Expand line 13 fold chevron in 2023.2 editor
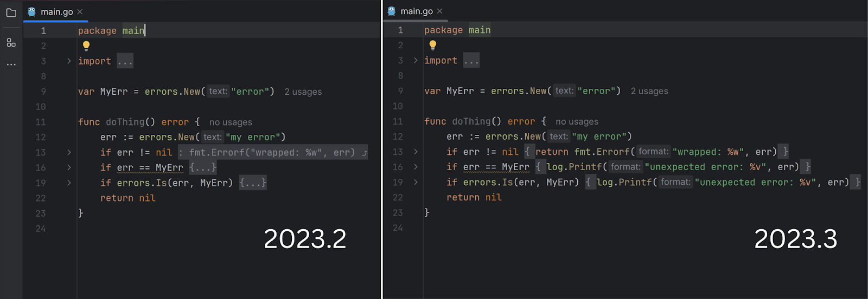The height and width of the screenshot is (299, 868). point(69,153)
